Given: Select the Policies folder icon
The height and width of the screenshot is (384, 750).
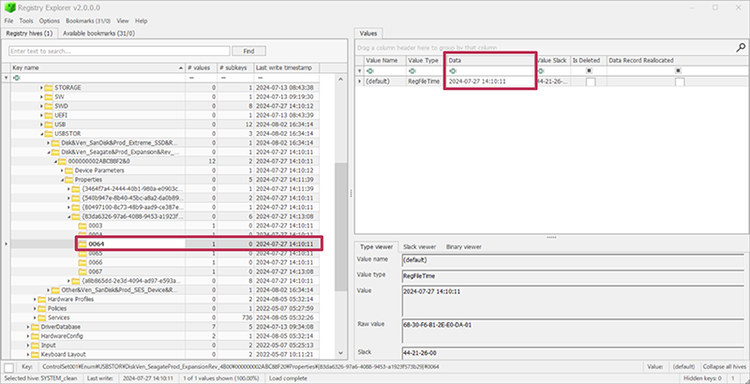Looking at the screenshot, I should click(x=42, y=308).
